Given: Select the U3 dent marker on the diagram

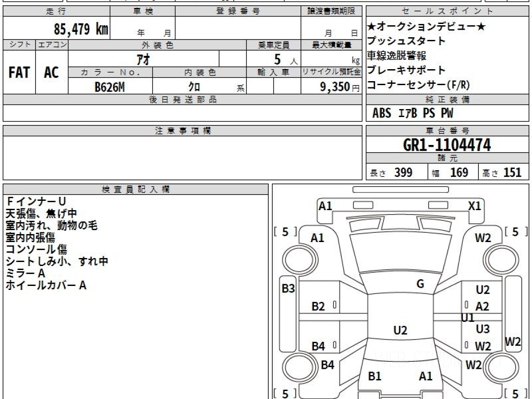Looking at the screenshot, I should click(482, 329).
